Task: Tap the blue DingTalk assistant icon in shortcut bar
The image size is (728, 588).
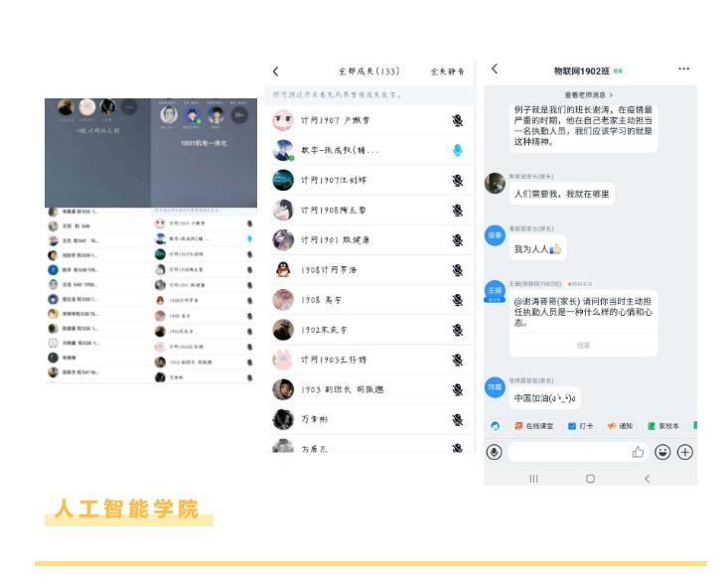Action: tap(495, 426)
